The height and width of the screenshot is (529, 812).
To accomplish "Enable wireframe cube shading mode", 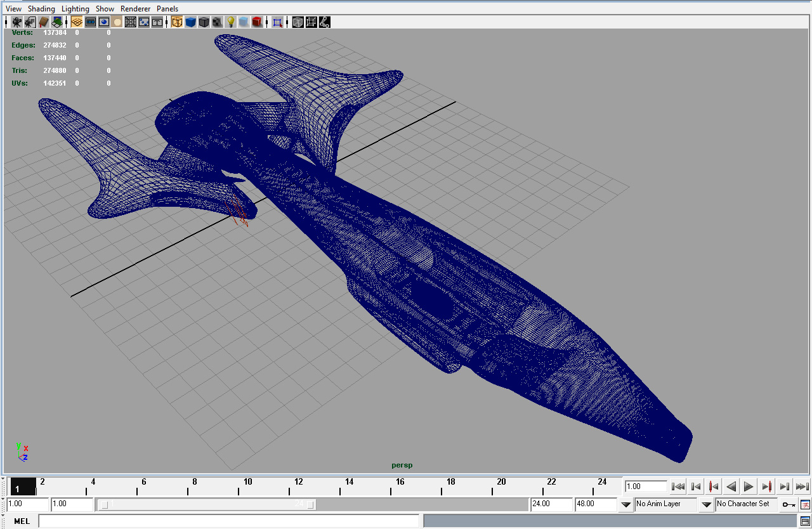I will point(177,22).
